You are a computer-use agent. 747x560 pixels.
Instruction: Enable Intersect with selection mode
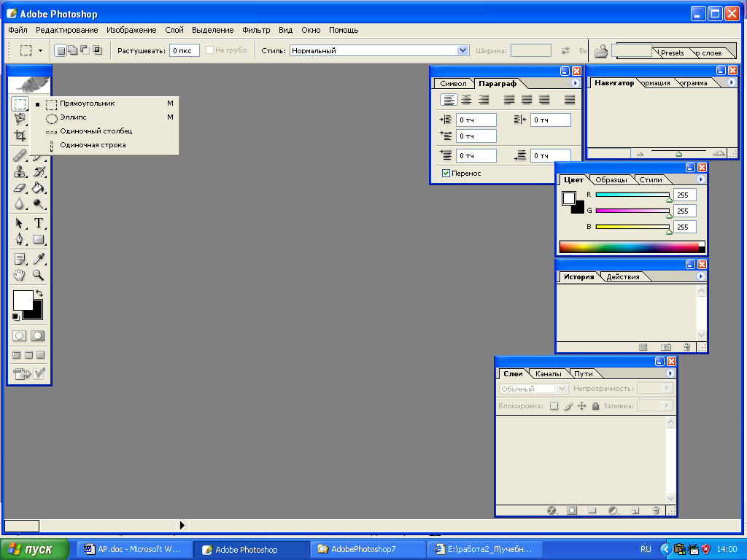[97, 50]
